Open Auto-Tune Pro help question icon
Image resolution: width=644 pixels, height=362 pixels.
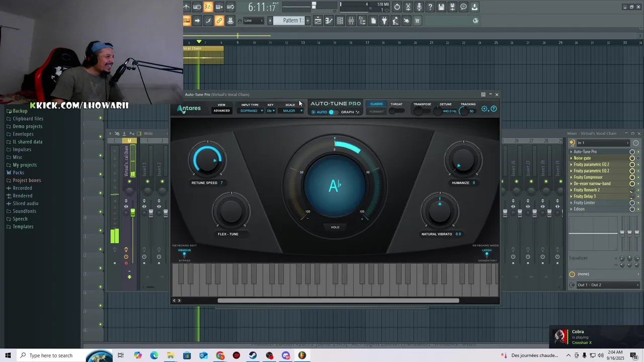click(494, 109)
